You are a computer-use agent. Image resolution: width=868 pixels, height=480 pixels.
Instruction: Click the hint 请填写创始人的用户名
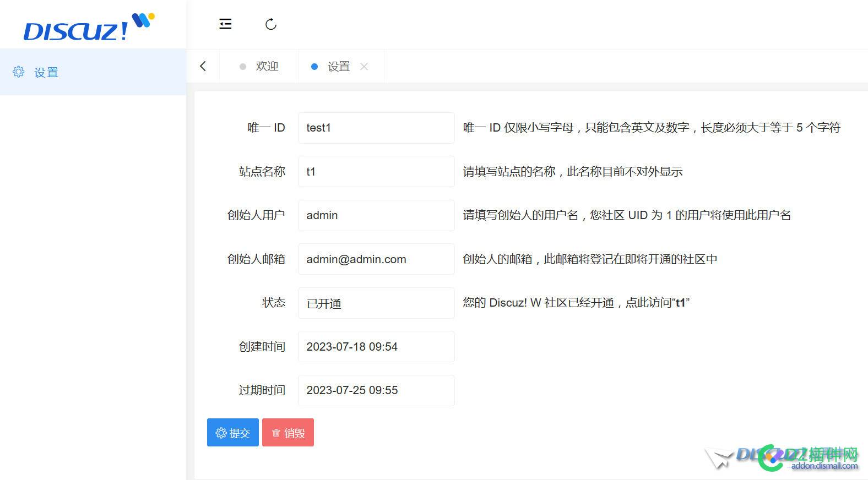click(627, 215)
